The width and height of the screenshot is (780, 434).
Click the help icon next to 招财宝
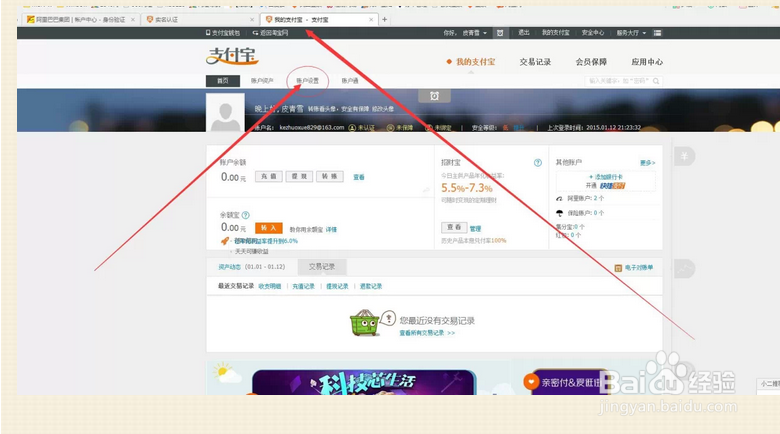point(537,163)
